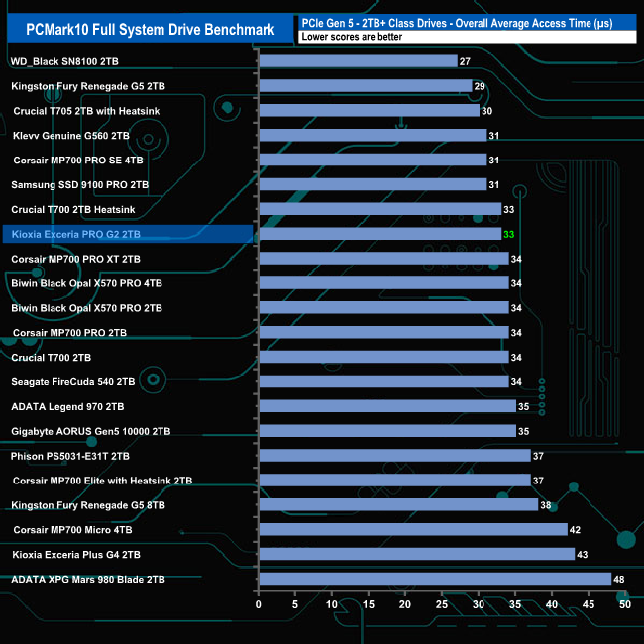The image size is (644, 644).
Task: Select the 'Kingston Fury Renegade G5 2TB' label
Action: click(88, 86)
